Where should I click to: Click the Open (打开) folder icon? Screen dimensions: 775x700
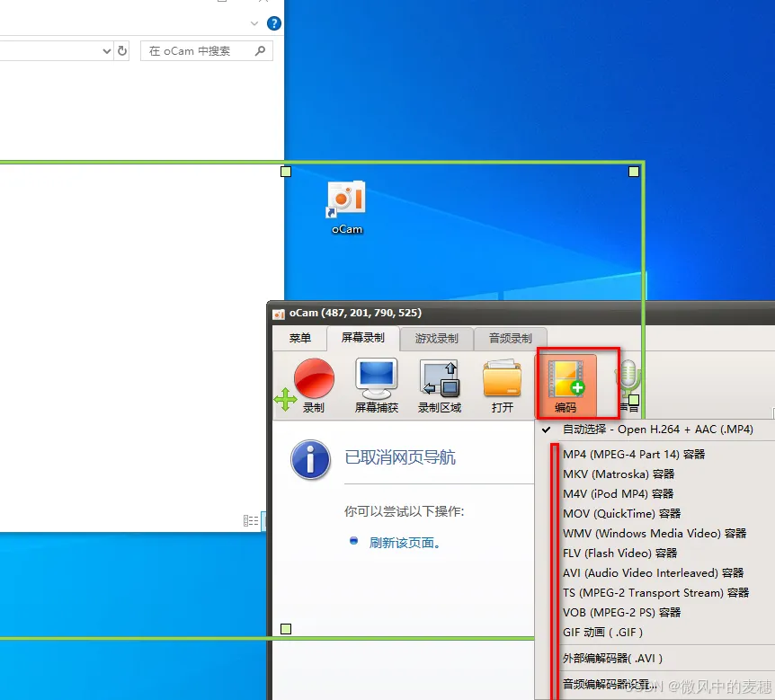(x=503, y=385)
